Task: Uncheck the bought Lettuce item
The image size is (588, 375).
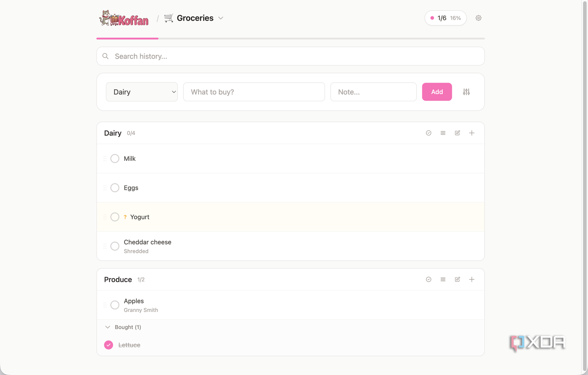Action: (x=109, y=345)
